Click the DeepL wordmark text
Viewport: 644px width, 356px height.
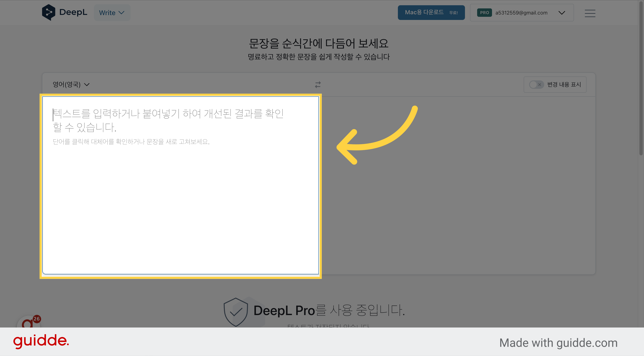click(x=73, y=12)
